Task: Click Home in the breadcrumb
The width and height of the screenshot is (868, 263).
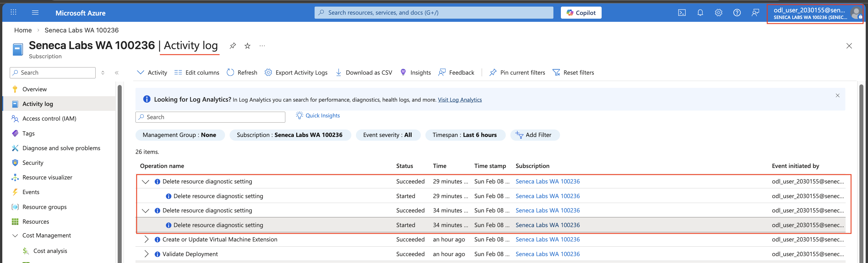Action: (x=23, y=30)
